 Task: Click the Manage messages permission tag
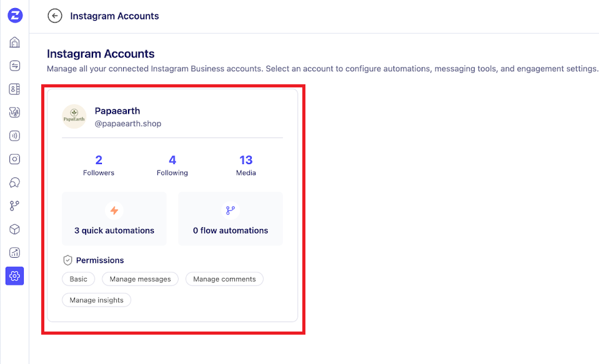[141, 279]
